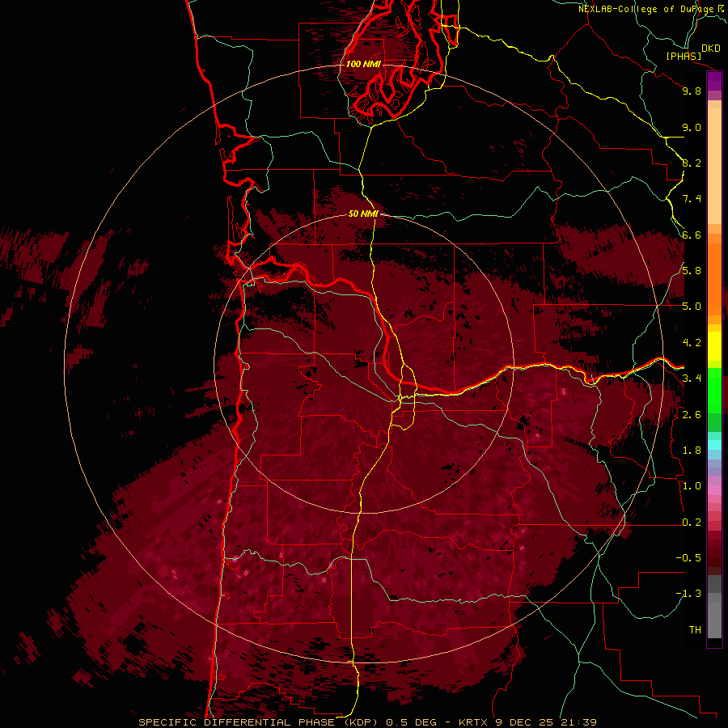Click the 2.6 value on the colorbar

[x=692, y=415]
